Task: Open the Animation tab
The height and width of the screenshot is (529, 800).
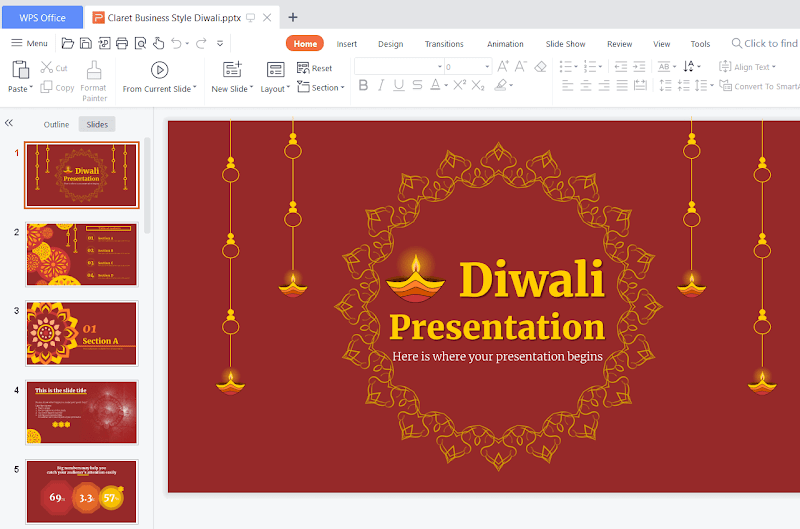Action: click(x=505, y=44)
